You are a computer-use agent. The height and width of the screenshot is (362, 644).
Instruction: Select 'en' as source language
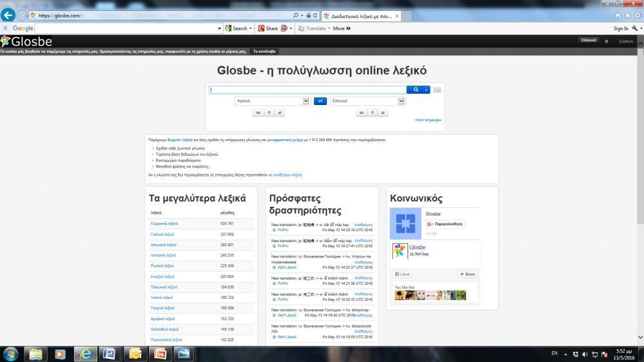point(258,113)
